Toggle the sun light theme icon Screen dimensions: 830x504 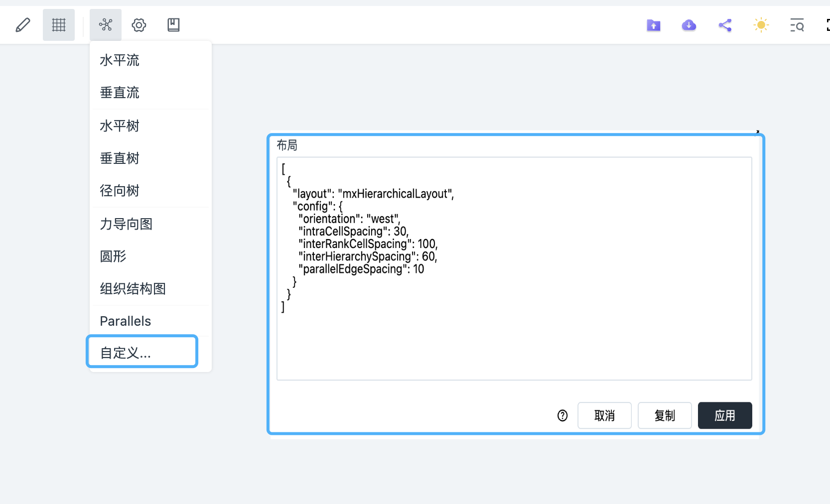(x=761, y=25)
